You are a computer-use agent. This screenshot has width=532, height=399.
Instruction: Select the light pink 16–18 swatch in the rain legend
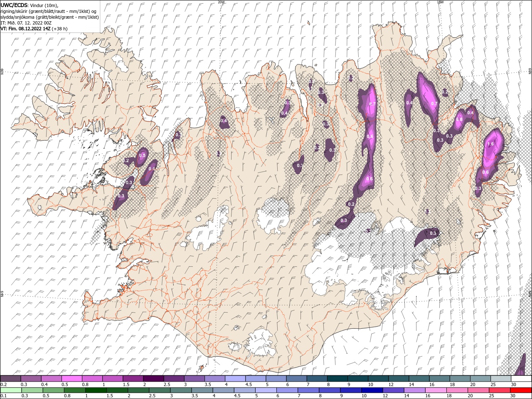tap(435, 390)
